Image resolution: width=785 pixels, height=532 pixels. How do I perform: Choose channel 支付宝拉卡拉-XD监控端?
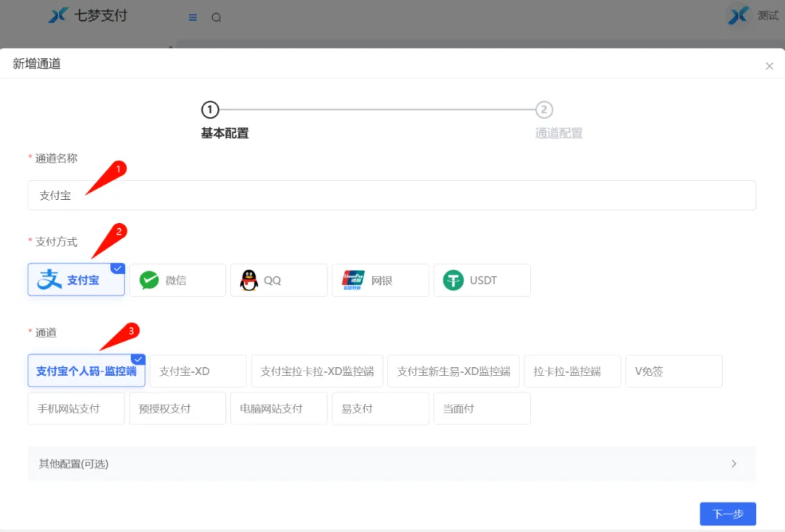[x=317, y=371]
